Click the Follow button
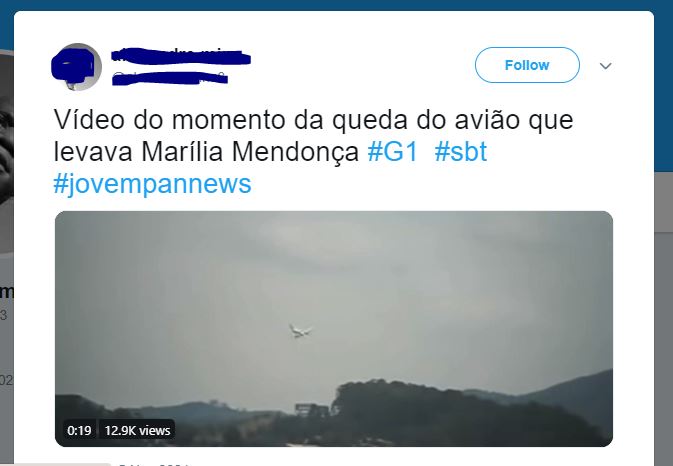The height and width of the screenshot is (466, 673). 527,65
